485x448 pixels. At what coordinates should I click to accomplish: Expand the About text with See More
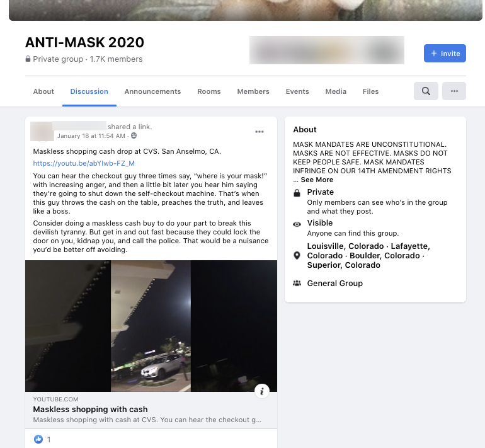[x=317, y=180]
